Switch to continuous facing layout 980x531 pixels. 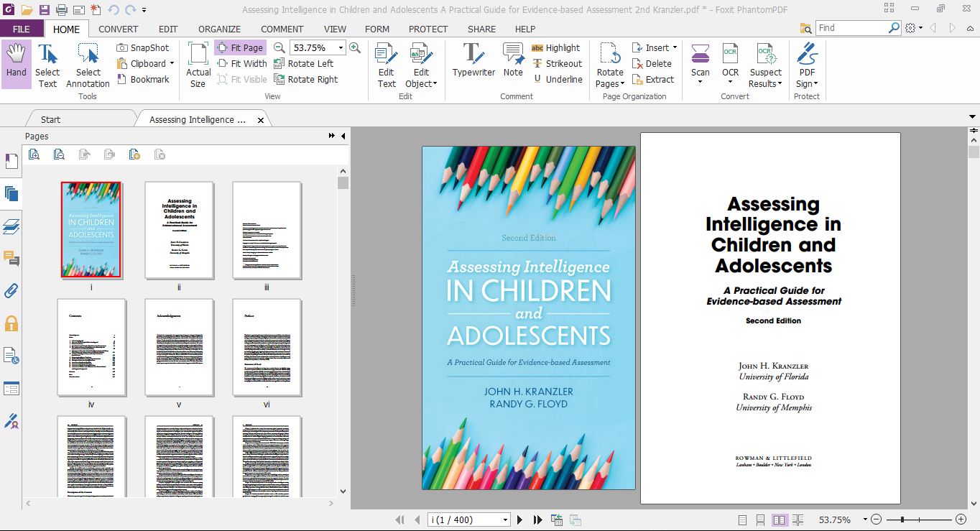coord(798,520)
